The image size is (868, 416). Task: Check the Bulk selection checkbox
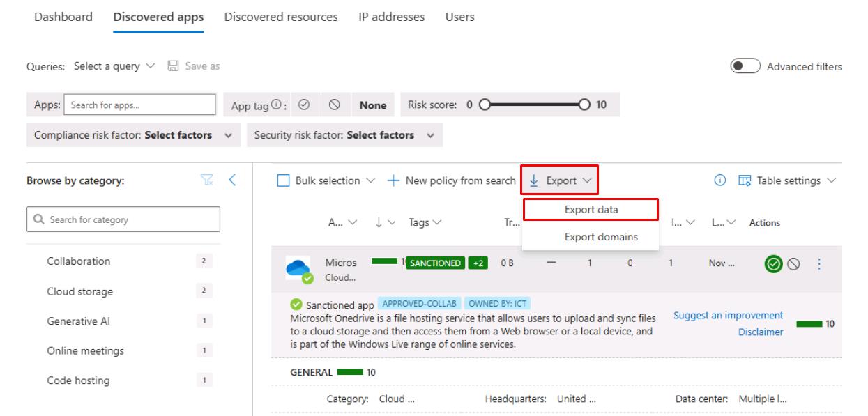pos(284,181)
